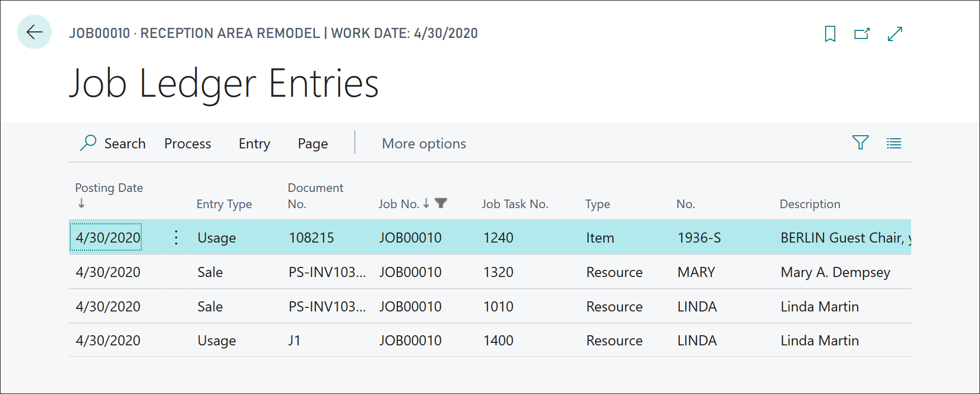Viewport: 980px width, 394px height.
Task: Select the 4/30/2020 cell for document 108215
Action: coord(105,238)
